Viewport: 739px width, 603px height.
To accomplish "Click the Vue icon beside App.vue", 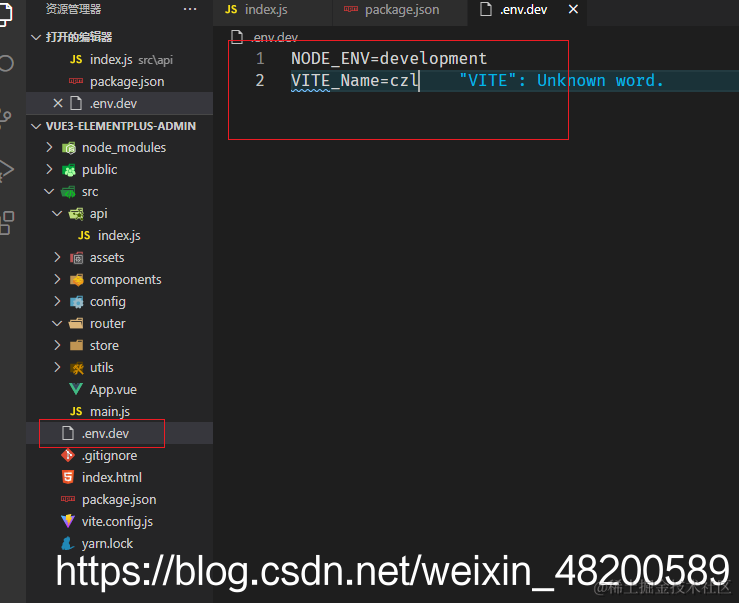I will (76, 389).
